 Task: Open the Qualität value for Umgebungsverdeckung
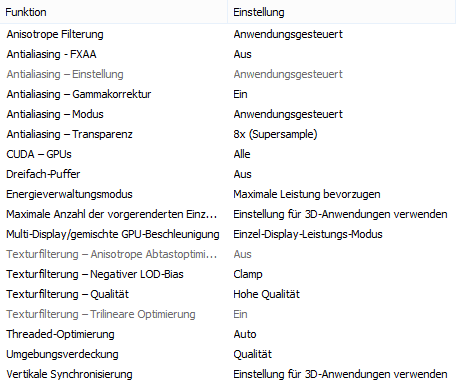253,354
